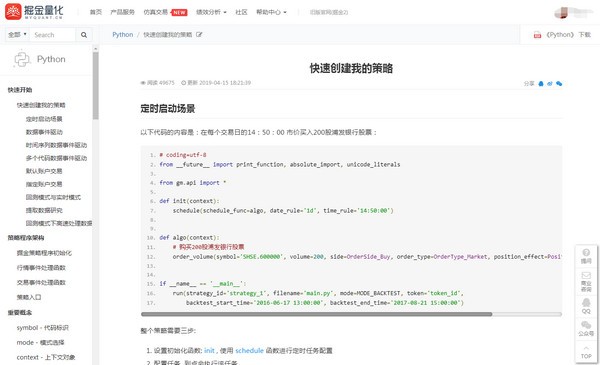Click the init link in step one
The height and width of the screenshot is (365, 600).
pyautogui.click(x=209, y=350)
